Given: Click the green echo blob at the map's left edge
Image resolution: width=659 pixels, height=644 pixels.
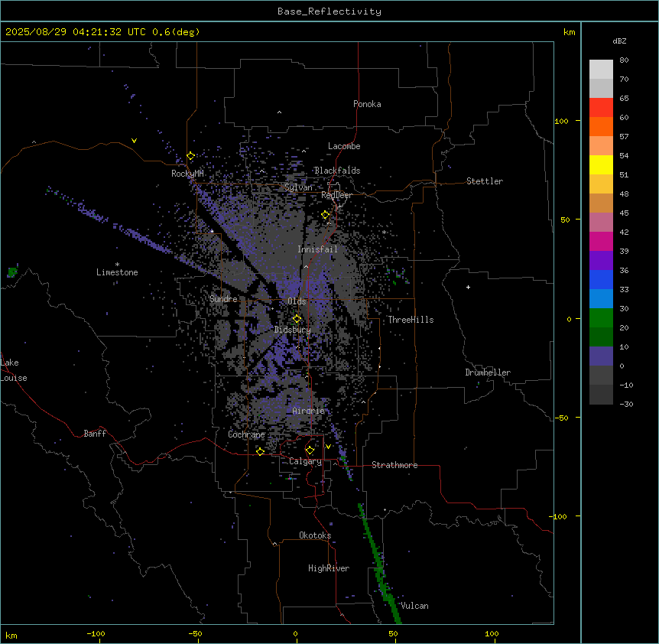Looking at the screenshot, I should (12, 272).
